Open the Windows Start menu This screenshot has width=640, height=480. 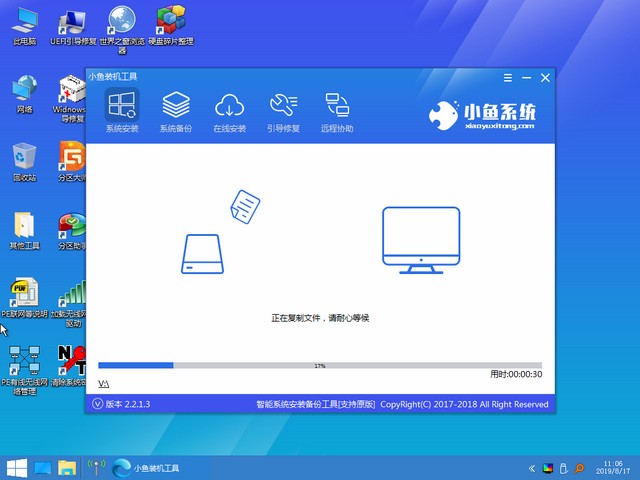point(17,467)
